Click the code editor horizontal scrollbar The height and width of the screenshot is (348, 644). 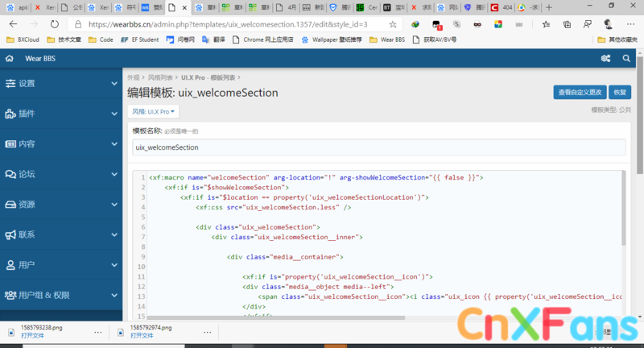[378, 319]
